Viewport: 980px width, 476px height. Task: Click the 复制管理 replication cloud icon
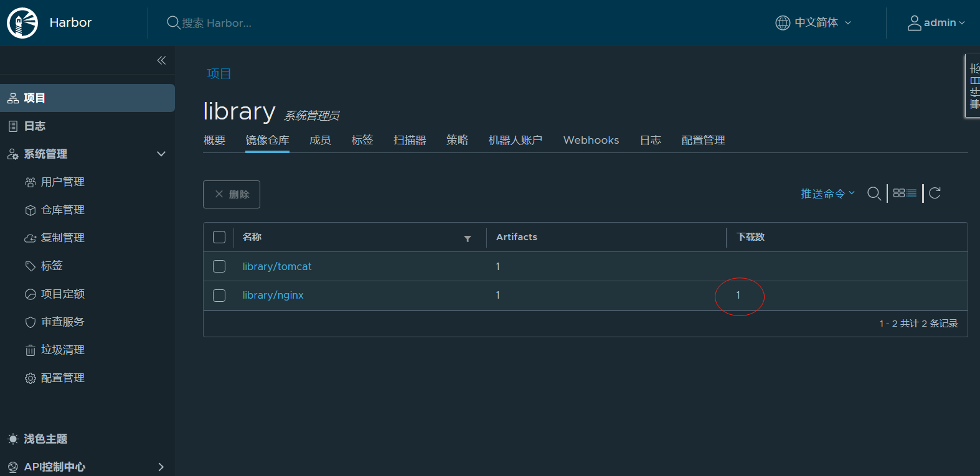(30, 238)
